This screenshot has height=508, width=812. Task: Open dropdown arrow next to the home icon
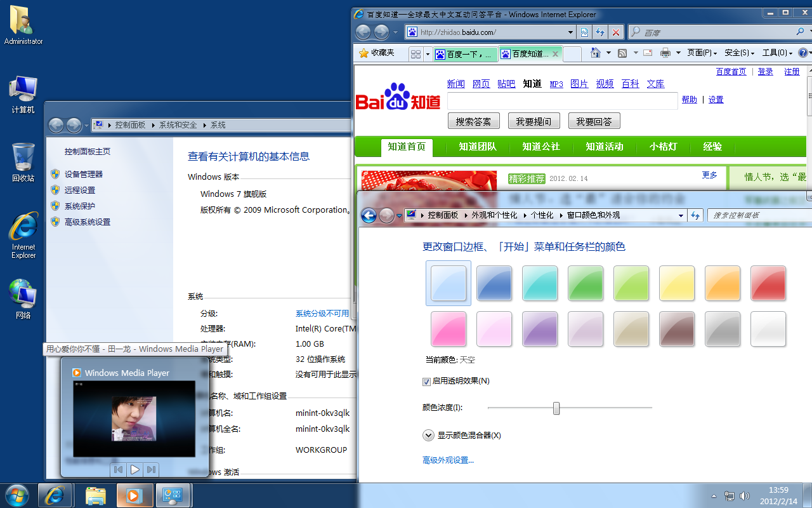[608, 53]
